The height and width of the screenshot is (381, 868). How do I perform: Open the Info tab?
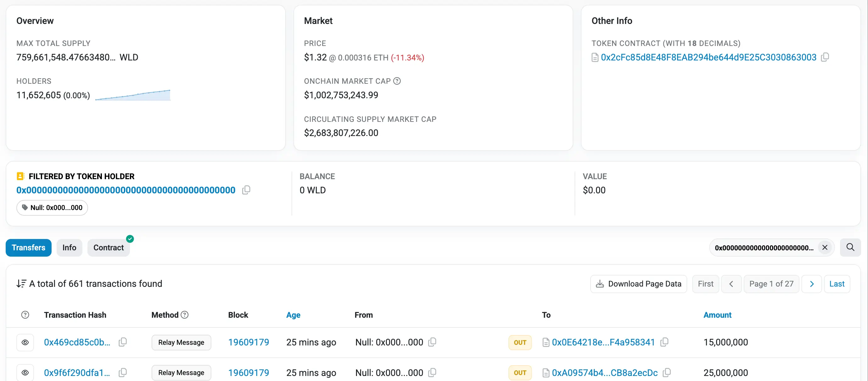70,248
